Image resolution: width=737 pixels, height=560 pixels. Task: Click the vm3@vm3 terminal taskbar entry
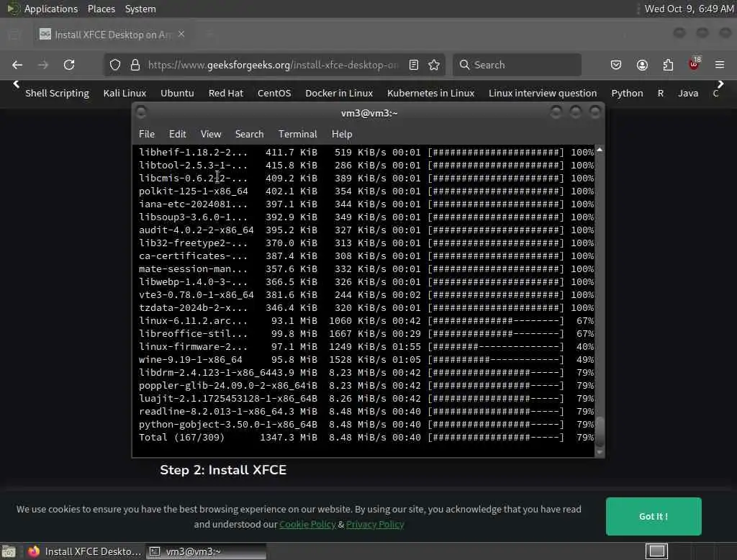click(207, 551)
